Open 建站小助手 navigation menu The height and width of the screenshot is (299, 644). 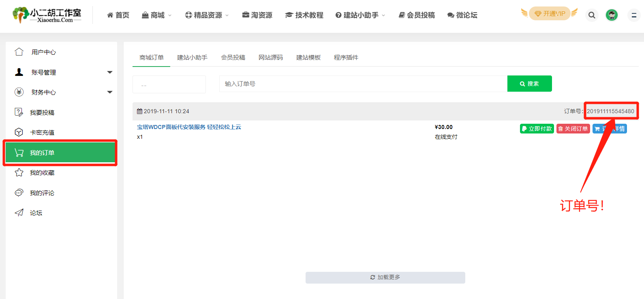[357, 15]
